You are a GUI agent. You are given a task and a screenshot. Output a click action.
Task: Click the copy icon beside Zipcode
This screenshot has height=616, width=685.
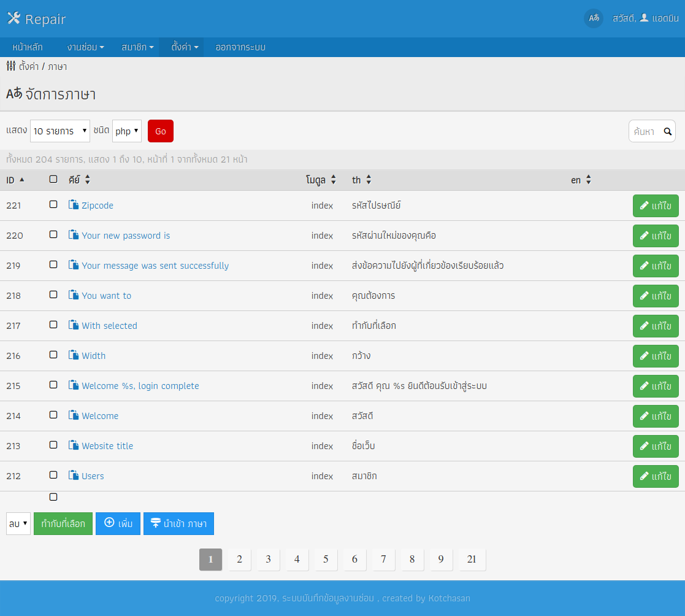point(74,204)
